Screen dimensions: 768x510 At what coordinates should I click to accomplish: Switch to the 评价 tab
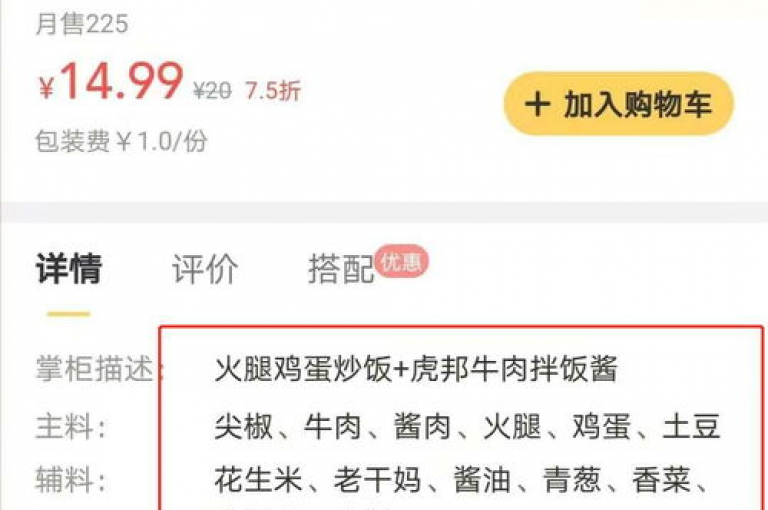tap(205, 268)
